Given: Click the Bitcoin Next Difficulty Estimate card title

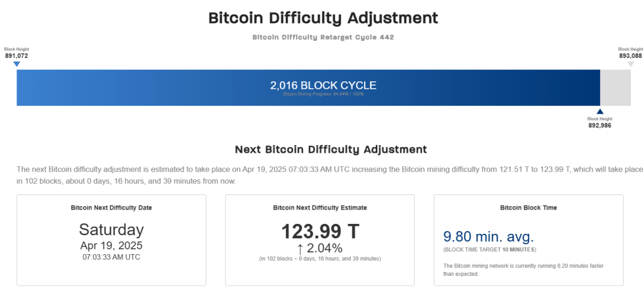Looking at the screenshot, I should [320, 208].
